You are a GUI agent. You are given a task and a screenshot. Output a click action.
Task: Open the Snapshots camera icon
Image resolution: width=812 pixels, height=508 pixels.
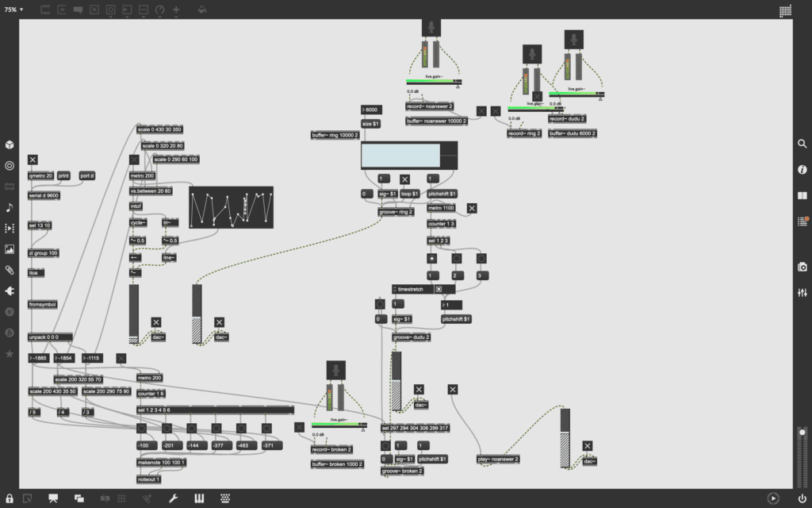(802, 267)
